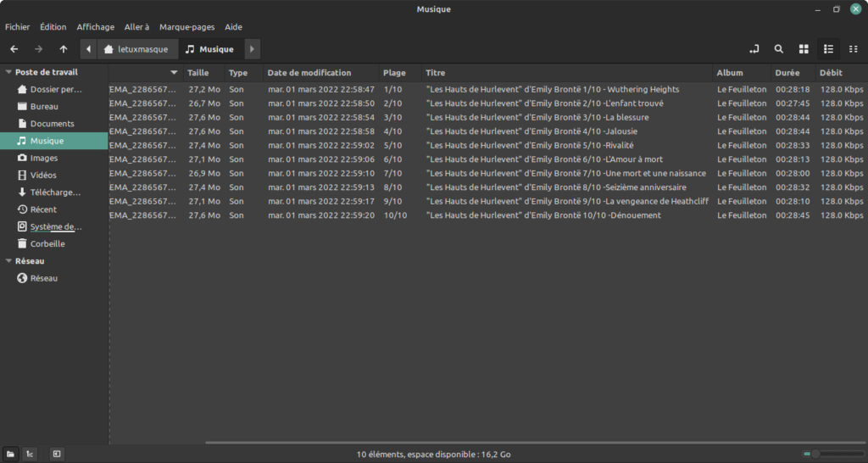Open the Téléchargements folder in the sidebar

[53, 192]
